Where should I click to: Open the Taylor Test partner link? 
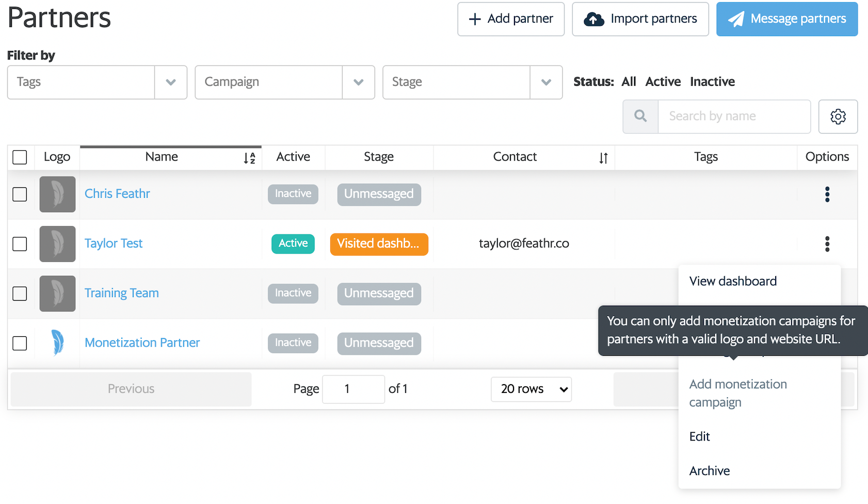pos(114,244)
